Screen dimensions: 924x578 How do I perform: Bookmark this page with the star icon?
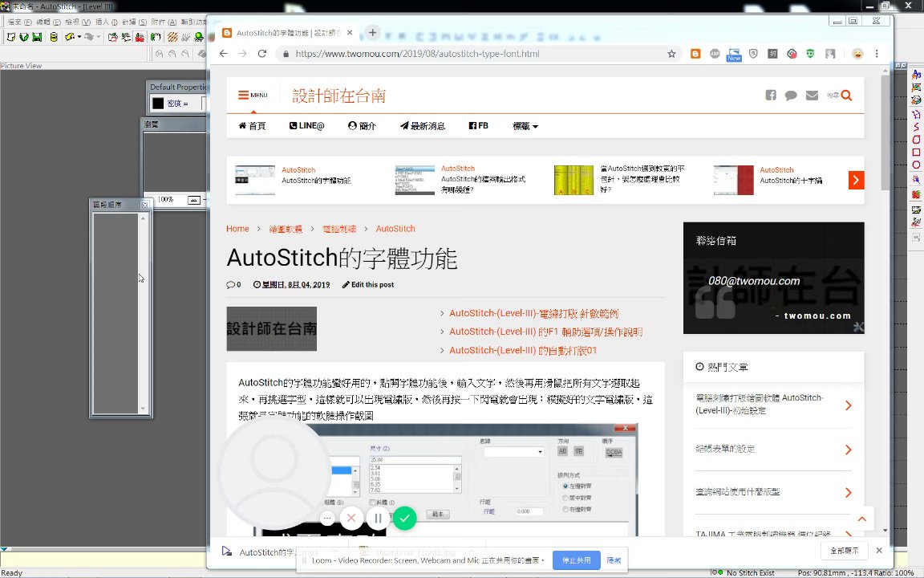click(x=671, y=54)
